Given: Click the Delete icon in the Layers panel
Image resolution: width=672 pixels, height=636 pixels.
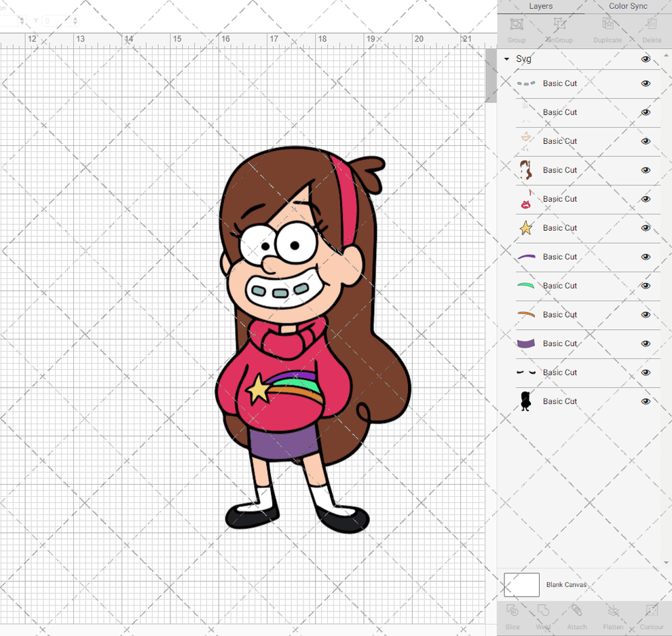Looking at the screenshot, I should pos(651,29).
